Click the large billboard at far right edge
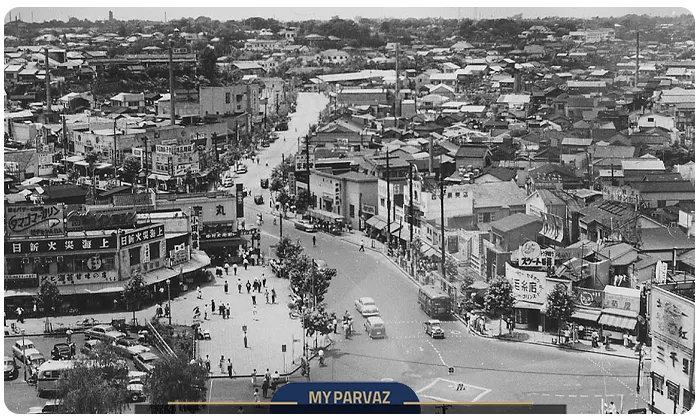 click(x=671, y=319)
